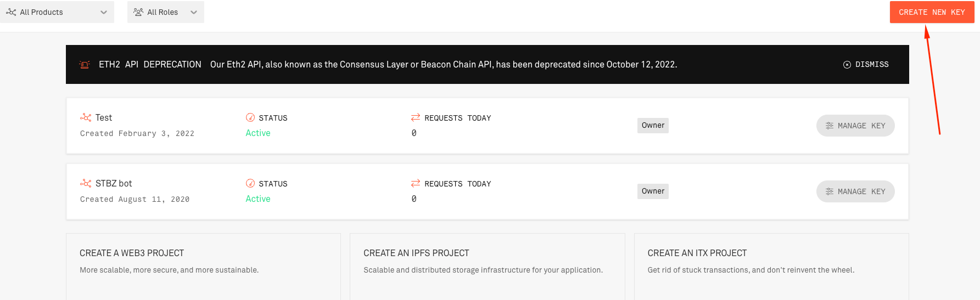Open the All Products dropdown

click(57, 12)
